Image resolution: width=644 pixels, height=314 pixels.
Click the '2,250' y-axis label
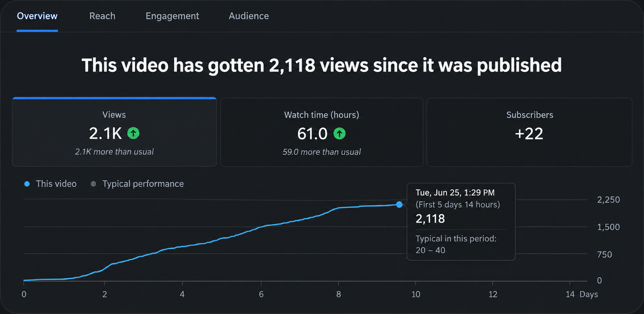608,200
